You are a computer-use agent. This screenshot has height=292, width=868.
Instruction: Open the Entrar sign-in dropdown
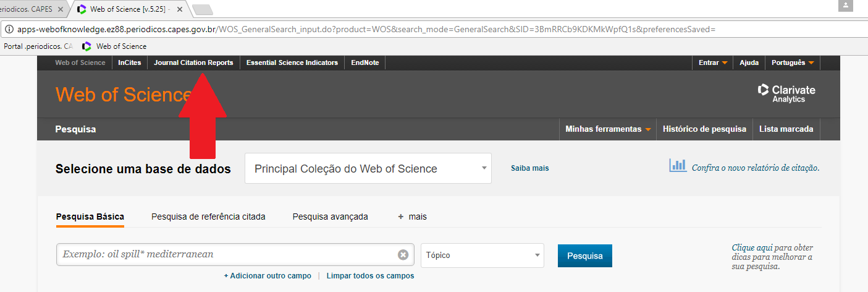pyautogui.click(x=713, y=62)
